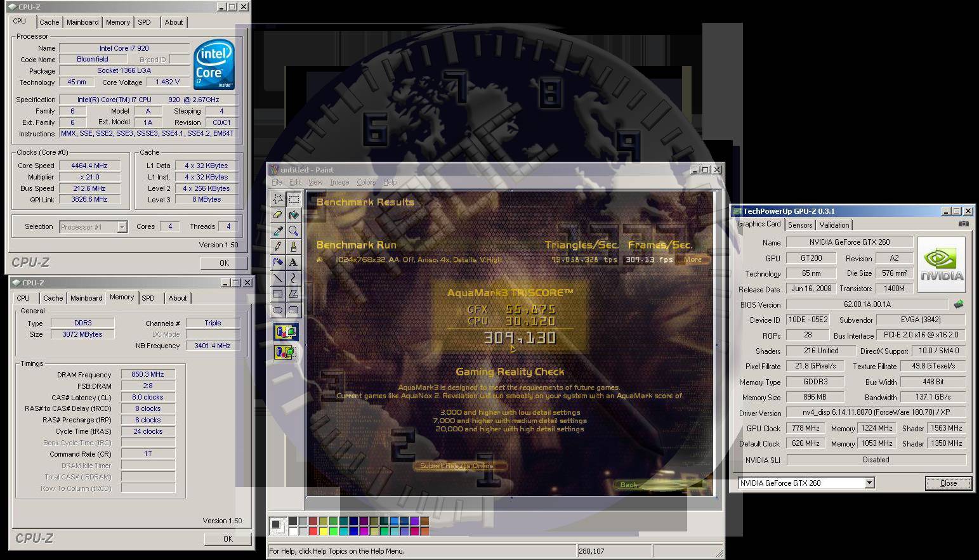Image resolution: width=979 pixels, height=560 pixels.
Task: Click the Driver Version field in GPU-Z
Action: click(x=876, y=412)
